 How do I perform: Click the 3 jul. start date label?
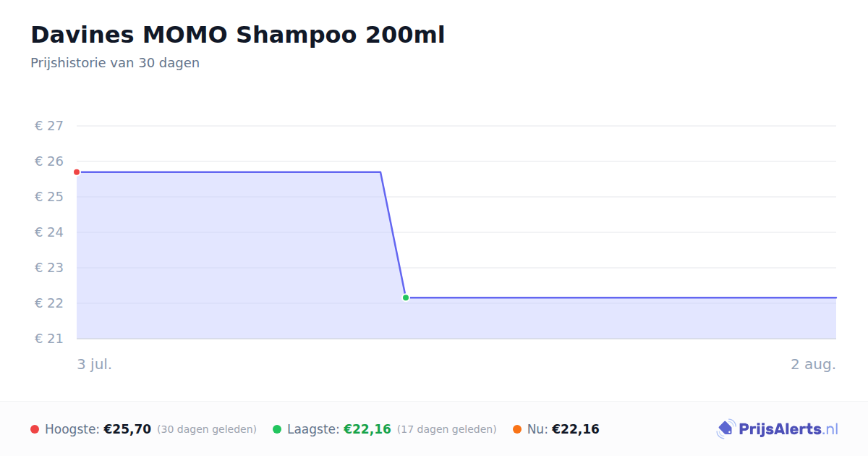(95, 364)
